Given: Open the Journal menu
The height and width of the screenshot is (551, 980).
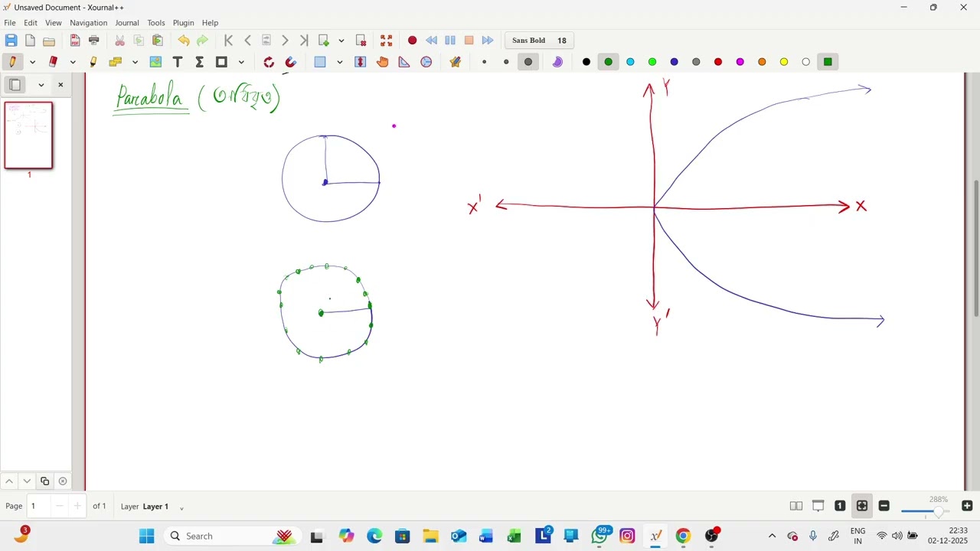Looking at the screenshot, I should coord(127,23).
